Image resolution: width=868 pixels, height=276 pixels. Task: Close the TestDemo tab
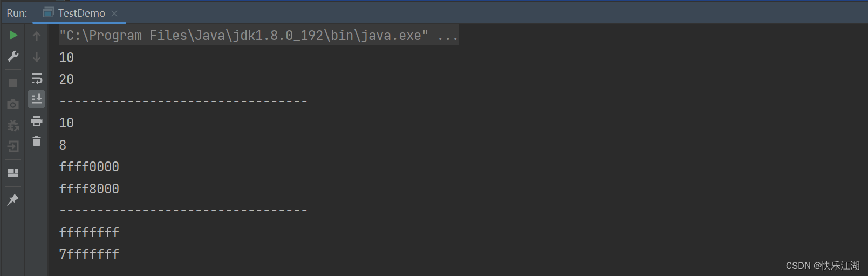coord(114,14)
